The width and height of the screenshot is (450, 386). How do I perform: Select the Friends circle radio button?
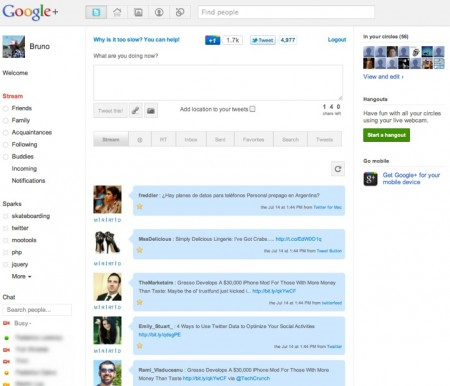(5, 108)
